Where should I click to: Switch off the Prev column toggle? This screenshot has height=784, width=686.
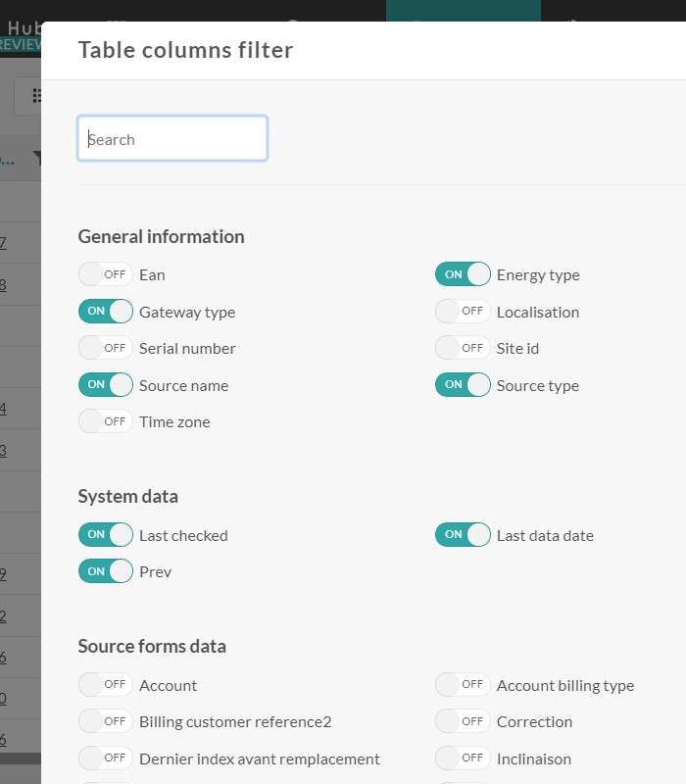(106, 571)
